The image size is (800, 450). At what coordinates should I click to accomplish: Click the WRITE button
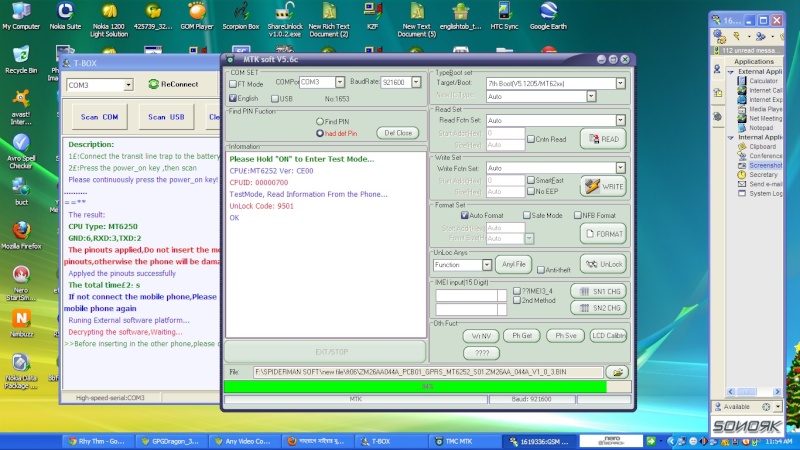coord(604,186)
